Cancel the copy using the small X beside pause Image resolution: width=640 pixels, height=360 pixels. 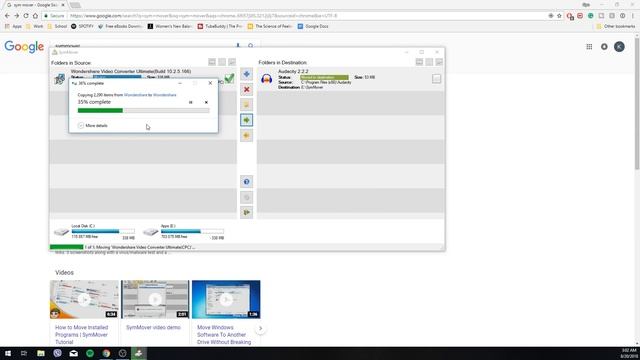[206, 102]
